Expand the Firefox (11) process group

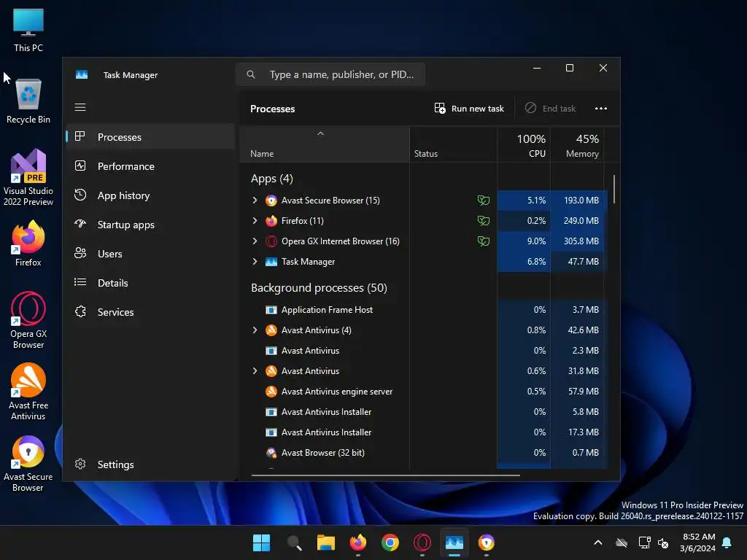(x=255, y=221)
